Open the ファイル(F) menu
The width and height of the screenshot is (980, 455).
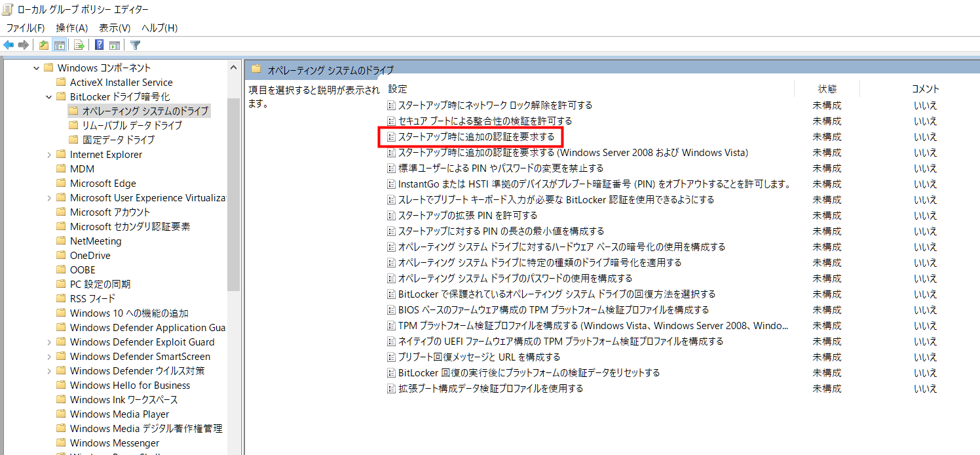point(25,28)
